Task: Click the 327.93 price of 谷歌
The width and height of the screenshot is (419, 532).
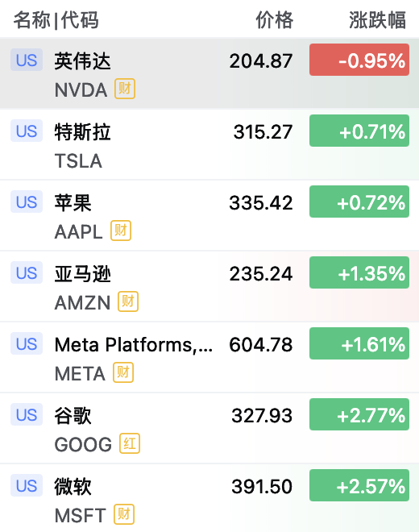Action: (x=262, y=415)
